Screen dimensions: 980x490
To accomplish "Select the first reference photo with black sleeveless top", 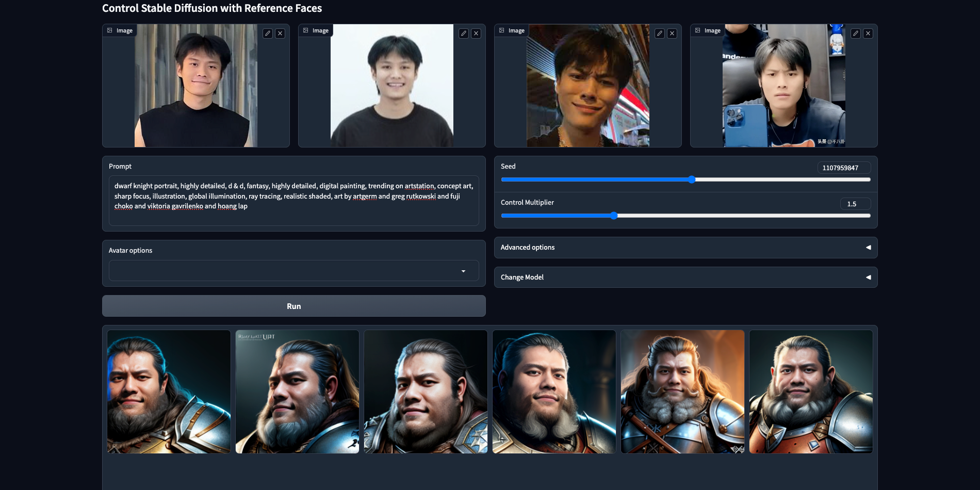I will (x=196, y=86).
